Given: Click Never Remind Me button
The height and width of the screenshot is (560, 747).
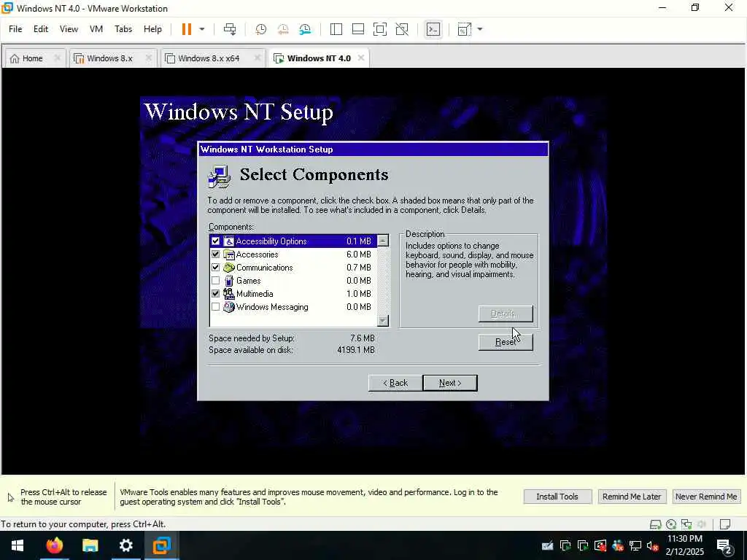Looking at the screenshot, I should (706, 497).
